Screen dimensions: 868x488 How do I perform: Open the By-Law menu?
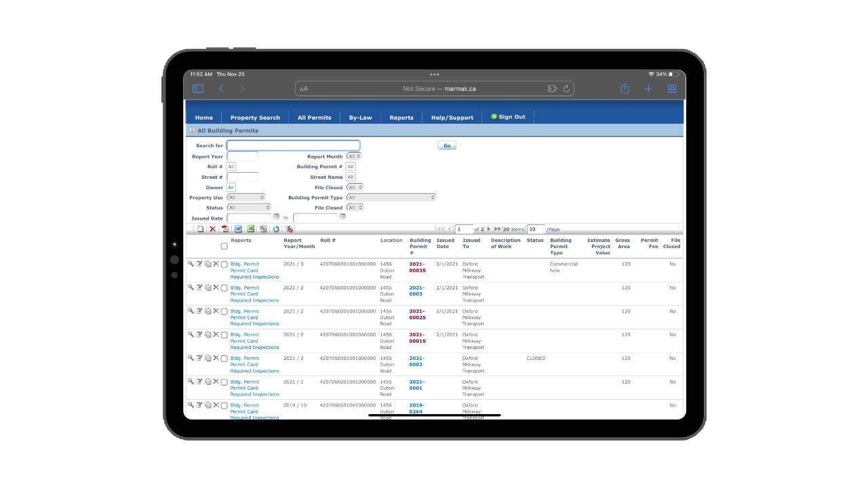(x=361, y=117)
